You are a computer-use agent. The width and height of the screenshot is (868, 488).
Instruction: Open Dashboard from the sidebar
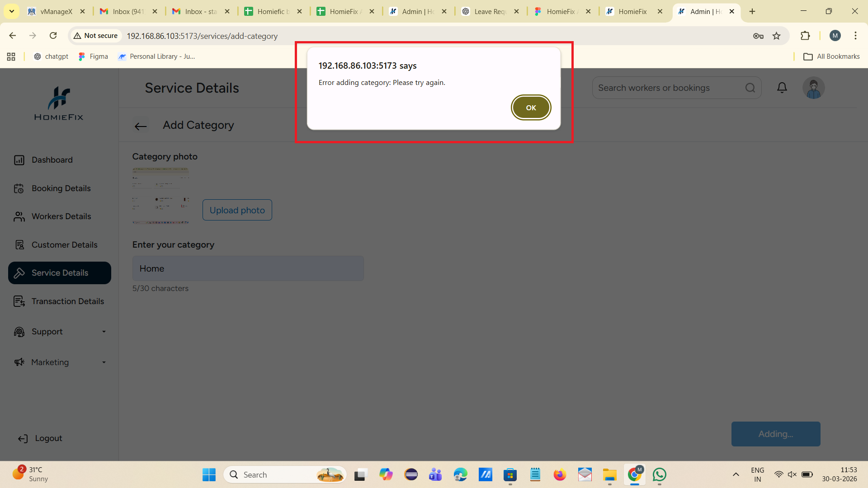coord(52,160)
